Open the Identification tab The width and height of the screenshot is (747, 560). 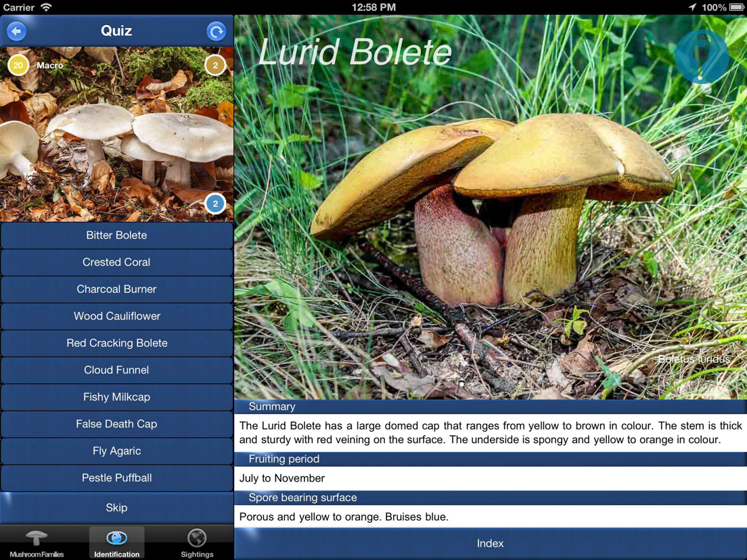pyautogui.click(x=116, y=543)
